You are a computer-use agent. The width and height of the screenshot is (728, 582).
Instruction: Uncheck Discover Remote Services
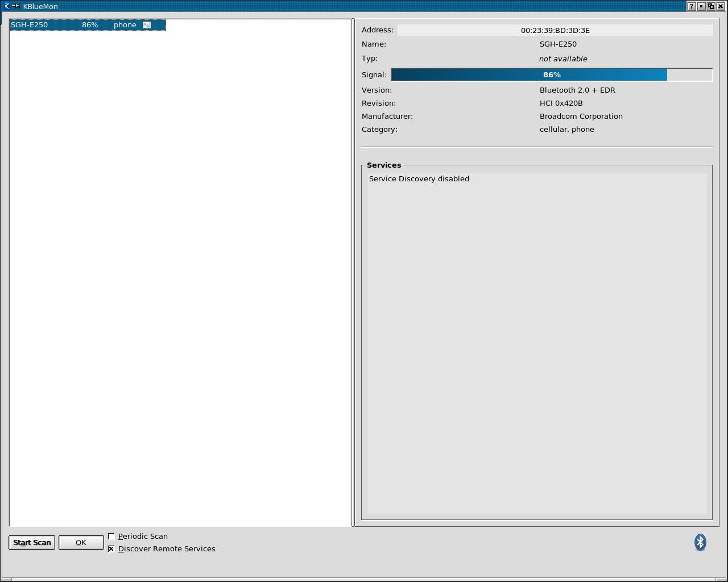pos(111,548)
